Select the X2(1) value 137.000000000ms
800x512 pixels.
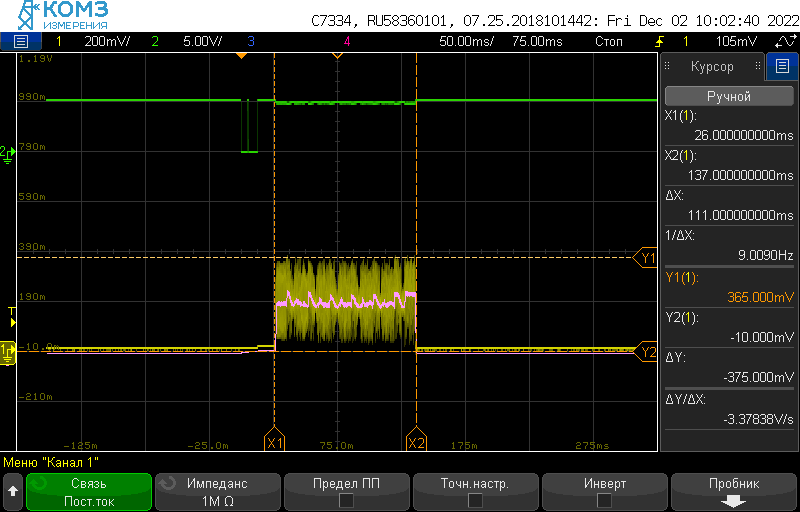pos(740,175)
